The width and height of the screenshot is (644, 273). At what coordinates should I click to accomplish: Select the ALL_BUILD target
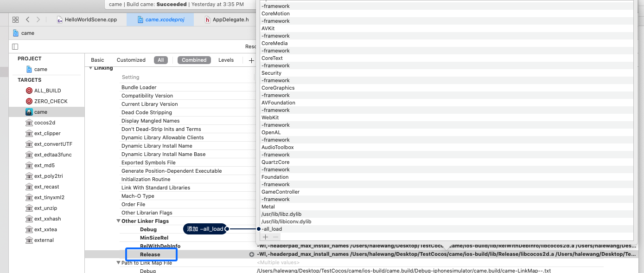(47, 91)
